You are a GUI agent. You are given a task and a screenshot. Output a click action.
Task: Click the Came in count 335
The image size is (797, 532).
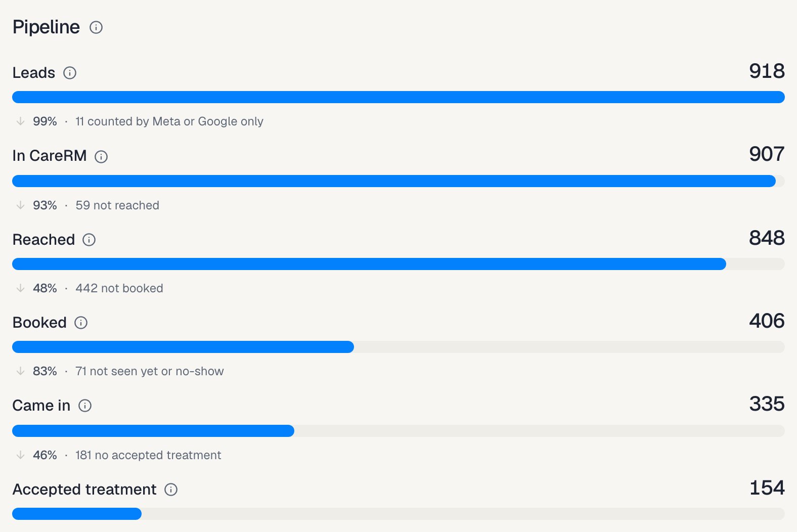tap(767, 404)
